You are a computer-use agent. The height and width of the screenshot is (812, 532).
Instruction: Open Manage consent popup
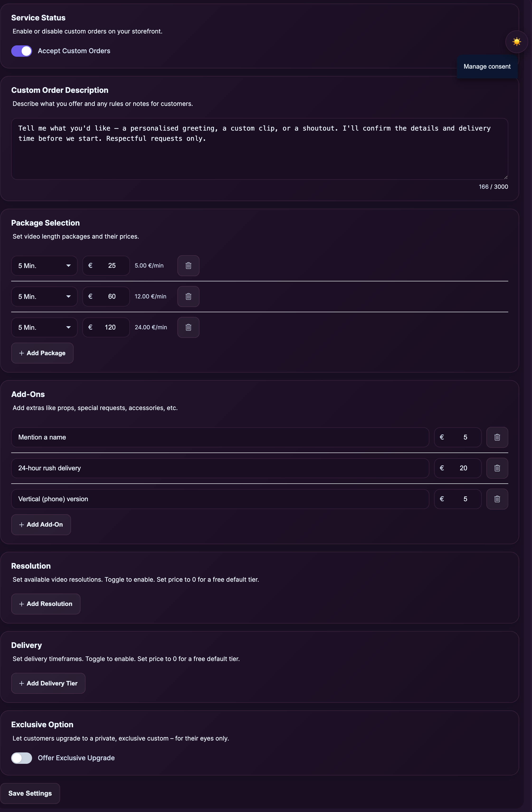coord(487,66)
